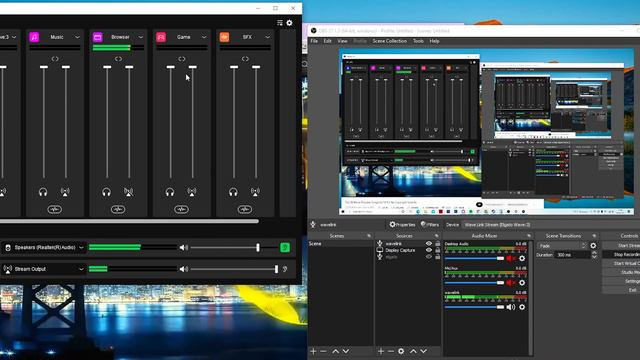Remove the selected scene in OBS

[x=323, y=351]
